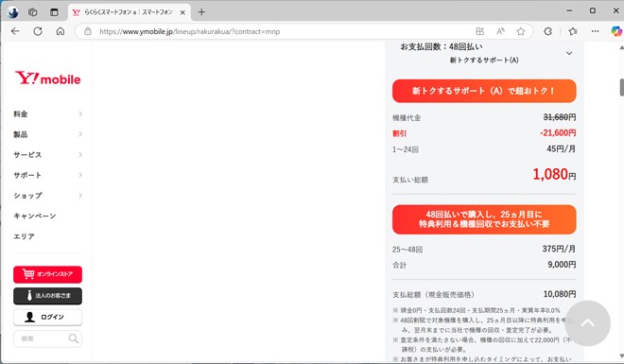Click the 法人のお客さま button
624x364 pixels.
[x=48, y=296]
